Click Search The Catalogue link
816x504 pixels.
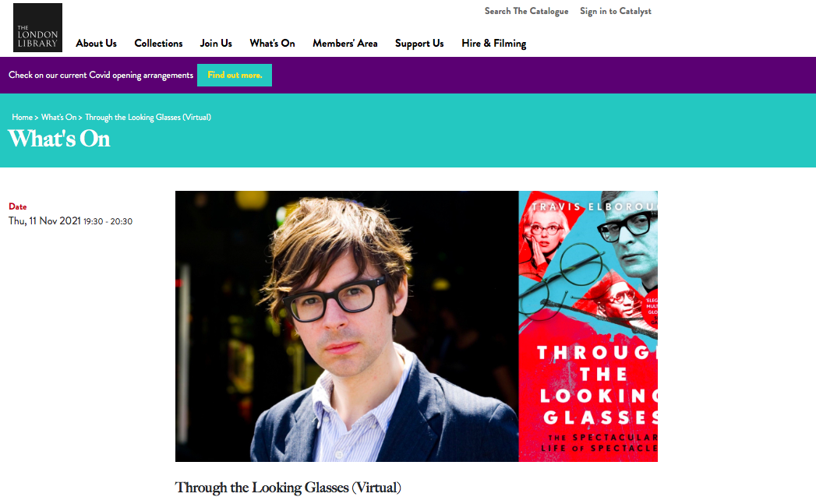[x=526, y=11]
